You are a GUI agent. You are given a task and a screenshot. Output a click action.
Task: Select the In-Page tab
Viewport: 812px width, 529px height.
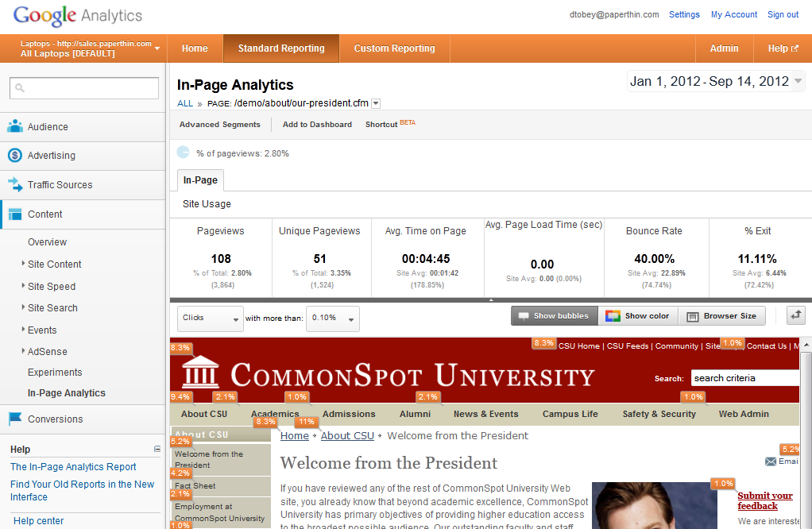tap(200, 180)
